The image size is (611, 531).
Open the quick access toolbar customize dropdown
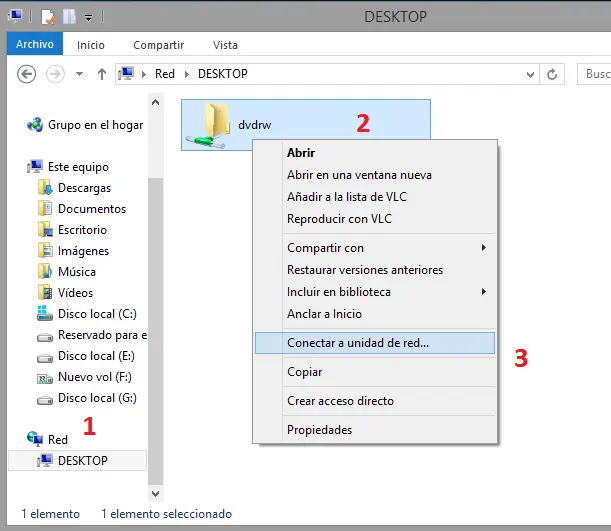point(89,18)
